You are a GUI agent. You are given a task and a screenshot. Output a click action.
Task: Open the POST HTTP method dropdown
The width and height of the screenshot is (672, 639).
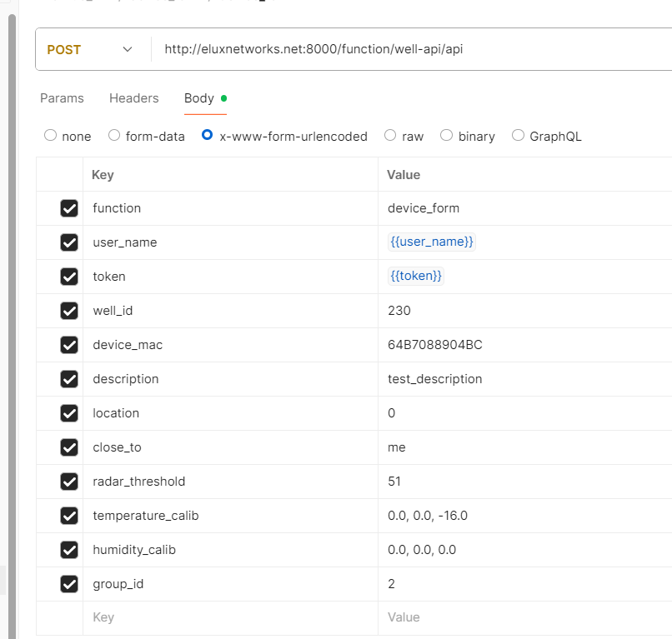click(x=90, y=50)
